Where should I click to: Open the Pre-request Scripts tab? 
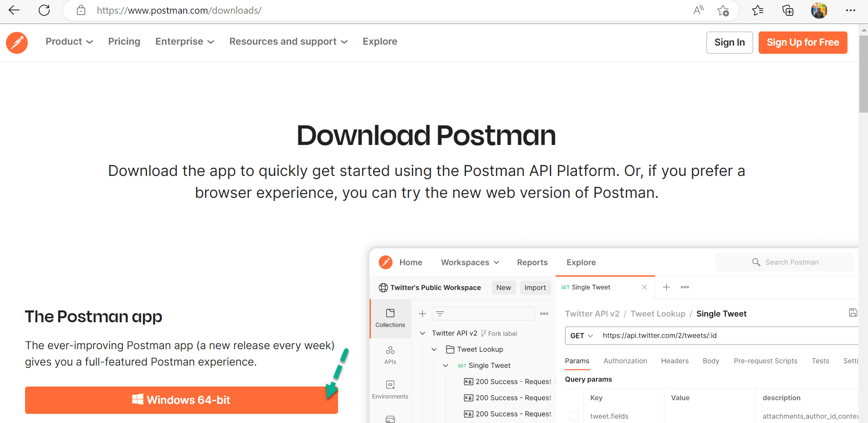click(x=765, y=361)
